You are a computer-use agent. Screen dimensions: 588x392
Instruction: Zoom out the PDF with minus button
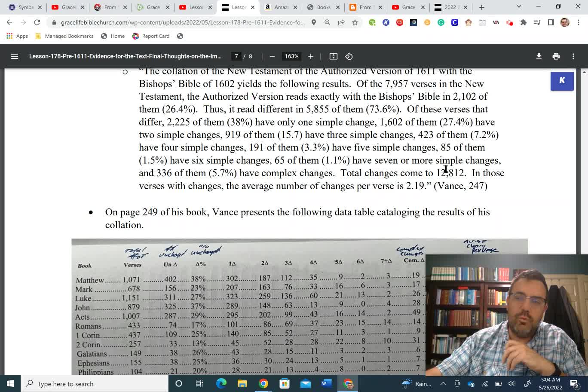coord(272,56)
